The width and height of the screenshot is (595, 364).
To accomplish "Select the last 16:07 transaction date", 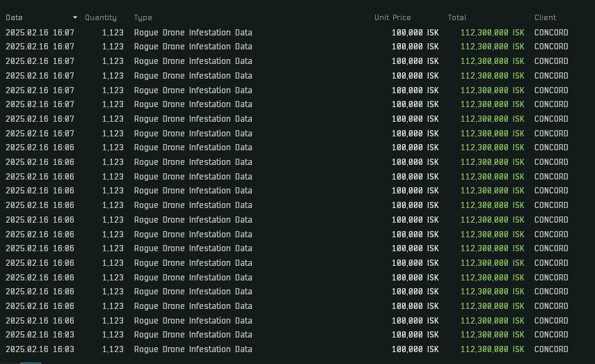I will 40,134.
